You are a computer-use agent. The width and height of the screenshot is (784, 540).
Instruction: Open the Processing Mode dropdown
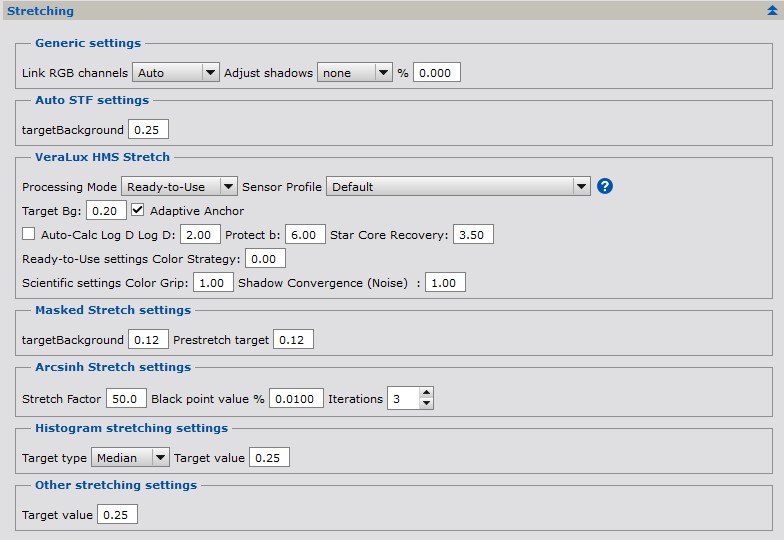pos(179,187)
